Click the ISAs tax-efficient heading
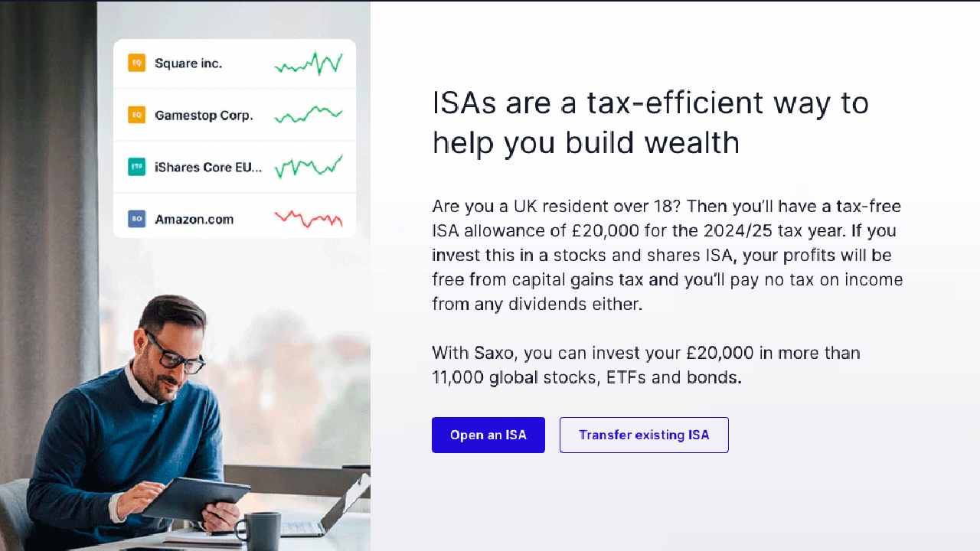This screenshot has width=980, height=551. [650, 122]
